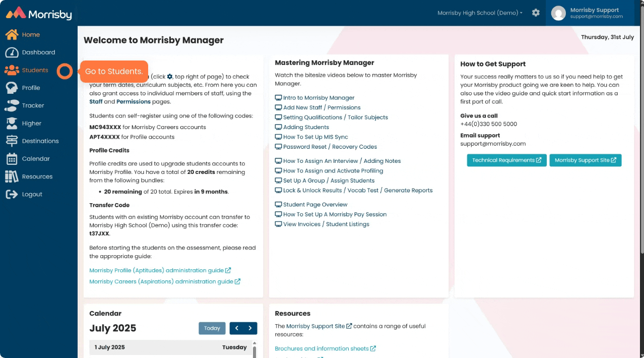
Task: Open the Home sidebar icon
Action: point(12,35)
